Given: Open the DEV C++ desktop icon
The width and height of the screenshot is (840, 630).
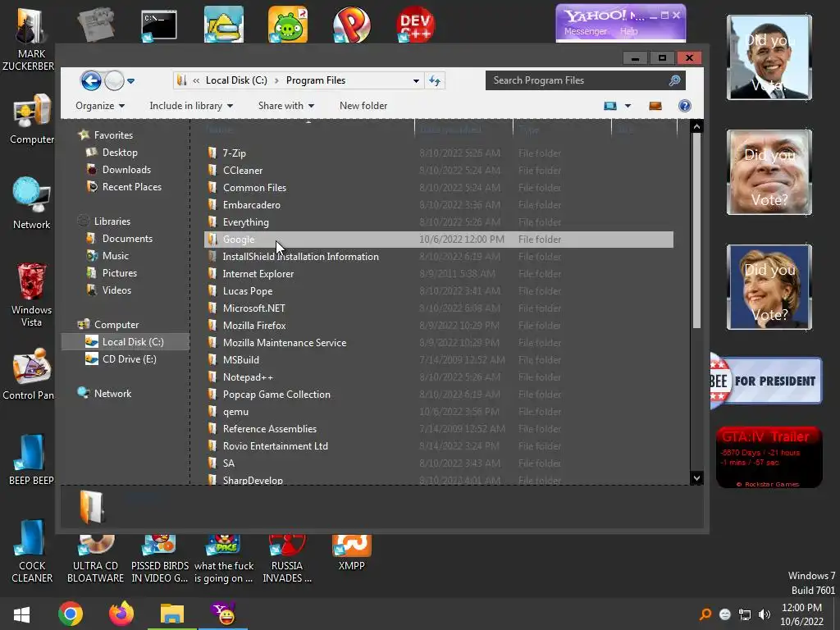Looking at the screenshot, I should coord(415,24).
